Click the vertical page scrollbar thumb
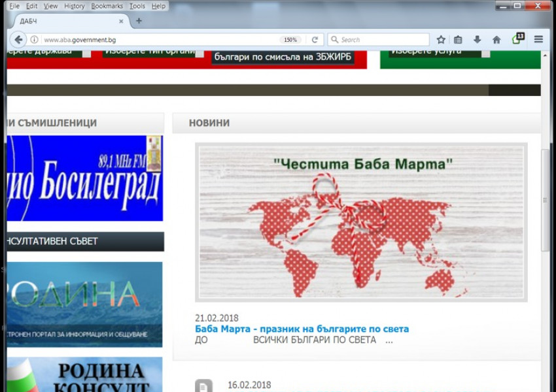Viewport: 556px width, 392px height. tap(546, 199)
